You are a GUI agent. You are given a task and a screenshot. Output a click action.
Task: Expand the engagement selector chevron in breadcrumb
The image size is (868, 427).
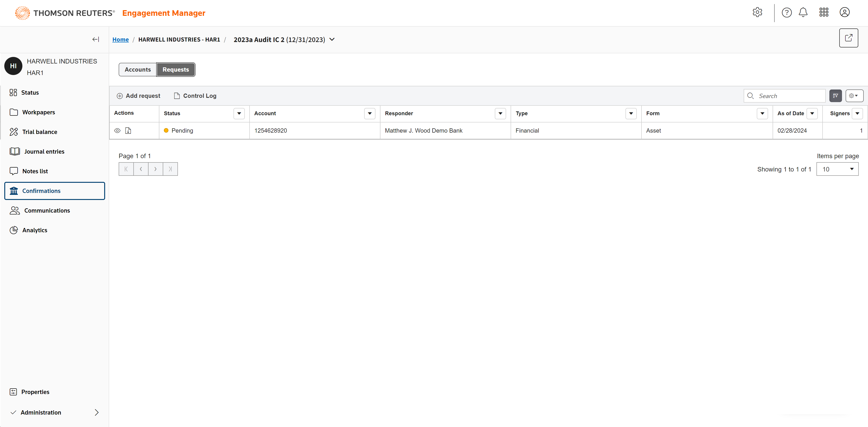pos(332,39)
